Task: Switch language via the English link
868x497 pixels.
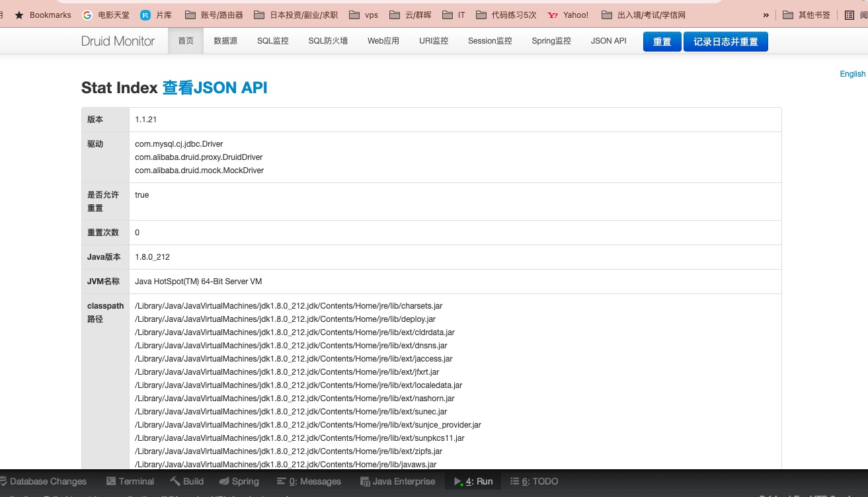Action: click(852, 74)
